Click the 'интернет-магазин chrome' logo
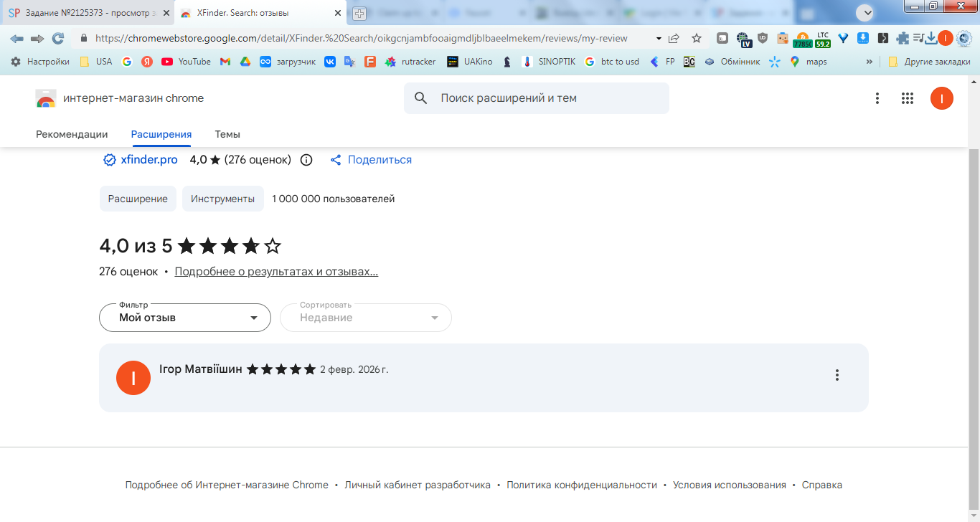This screenshot has width=980, height=522. [x=120, y=98]
